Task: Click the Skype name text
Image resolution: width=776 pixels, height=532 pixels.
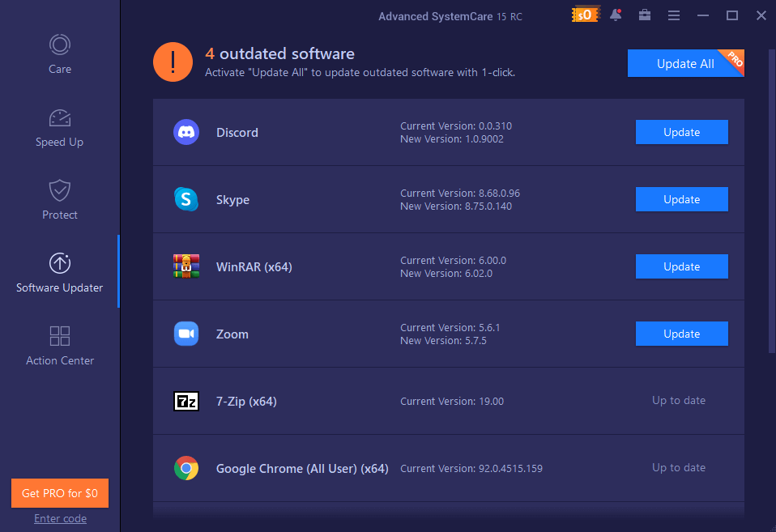Action: (x=232, y=200)
